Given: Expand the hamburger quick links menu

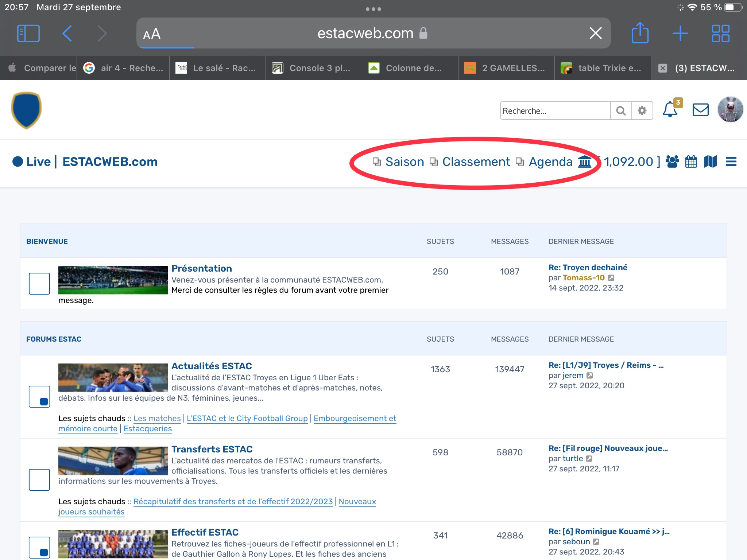Looking at the screenshot, I should click(731, 162).
